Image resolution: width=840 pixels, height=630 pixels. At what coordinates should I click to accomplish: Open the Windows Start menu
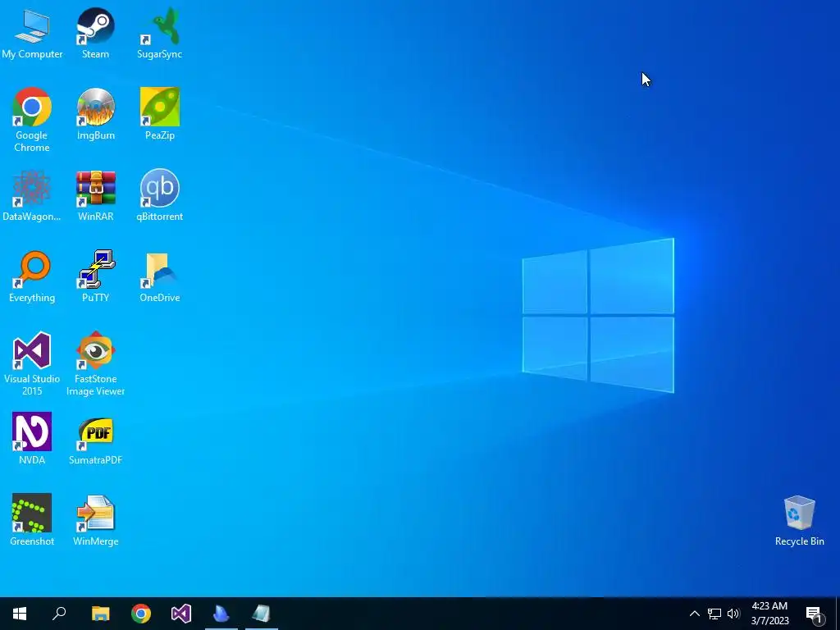coord(20,614)
